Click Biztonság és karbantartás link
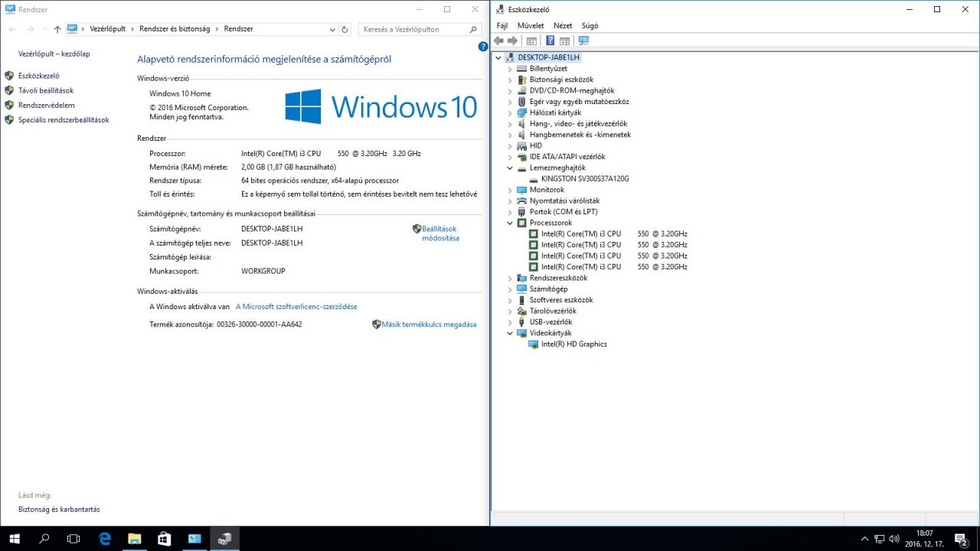980x551 pixels. click(x=59, y=510)
